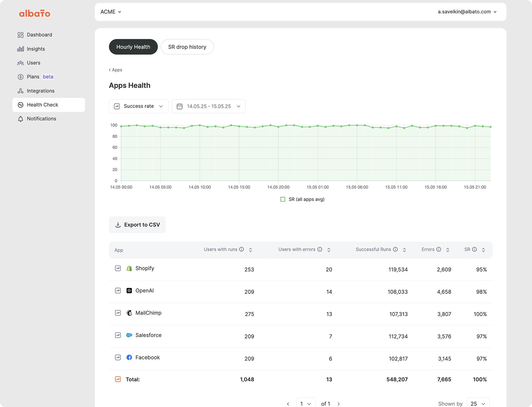Open the 14.05.25 - 15.05.25 date range dropdown

point(209,106)
